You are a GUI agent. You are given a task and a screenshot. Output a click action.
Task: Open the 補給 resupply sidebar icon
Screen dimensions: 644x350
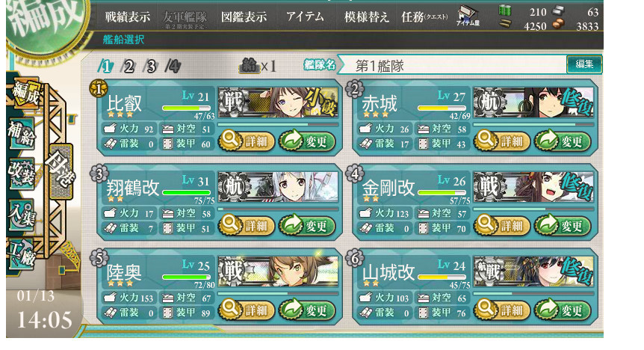[x=22, y=134]
